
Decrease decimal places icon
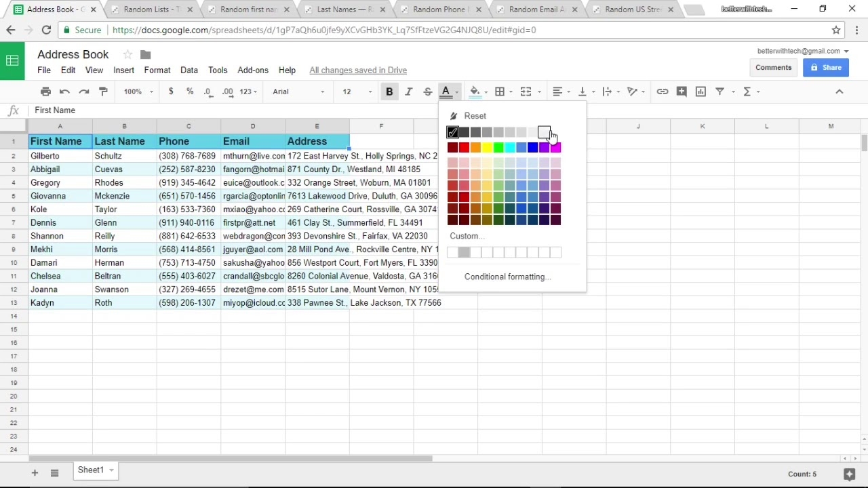pyautogui.click(x=208, y=91)
